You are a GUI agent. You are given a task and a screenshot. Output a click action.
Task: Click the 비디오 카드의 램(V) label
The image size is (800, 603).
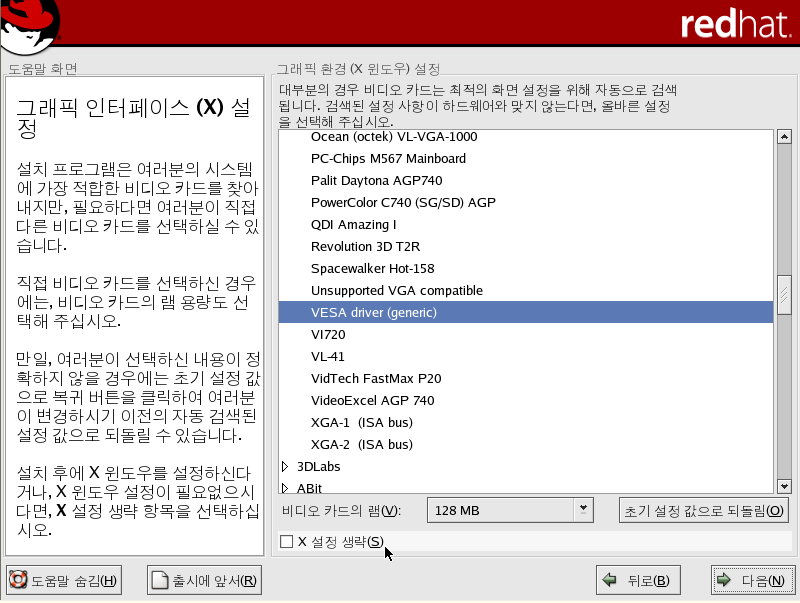click(341, 511)
